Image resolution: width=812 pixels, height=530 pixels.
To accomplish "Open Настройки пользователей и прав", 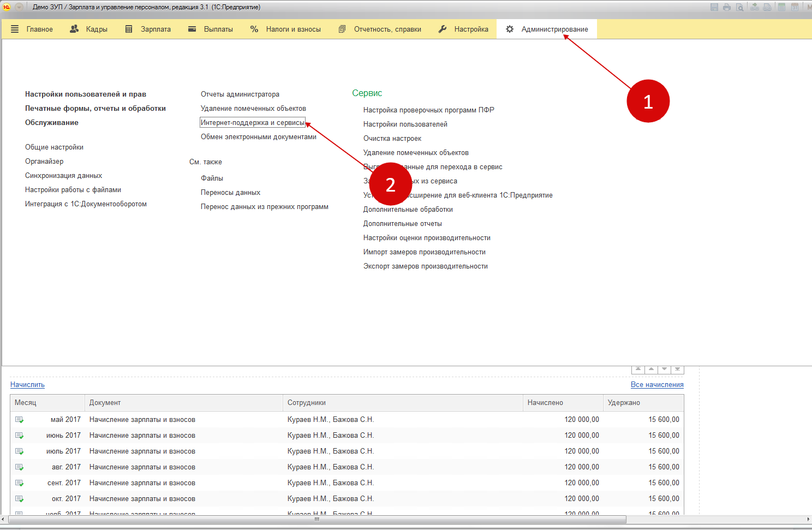I will point(86,94).
